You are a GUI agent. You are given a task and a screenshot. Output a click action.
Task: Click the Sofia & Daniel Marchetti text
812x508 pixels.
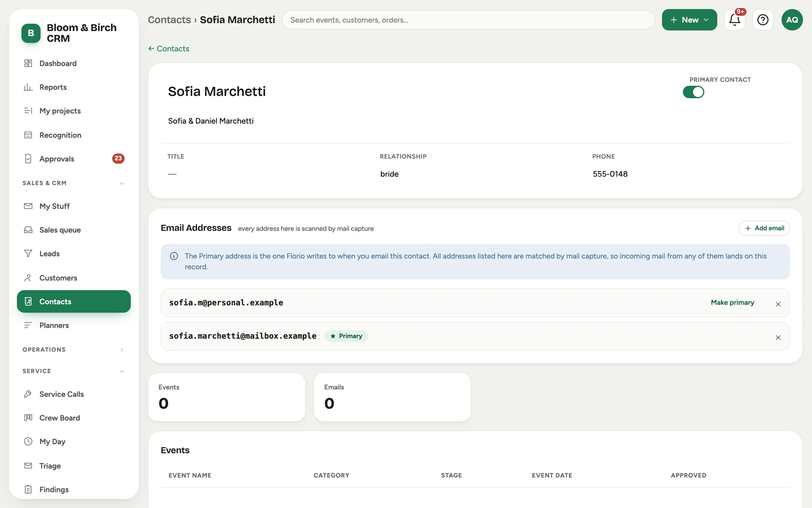point(211,121)
